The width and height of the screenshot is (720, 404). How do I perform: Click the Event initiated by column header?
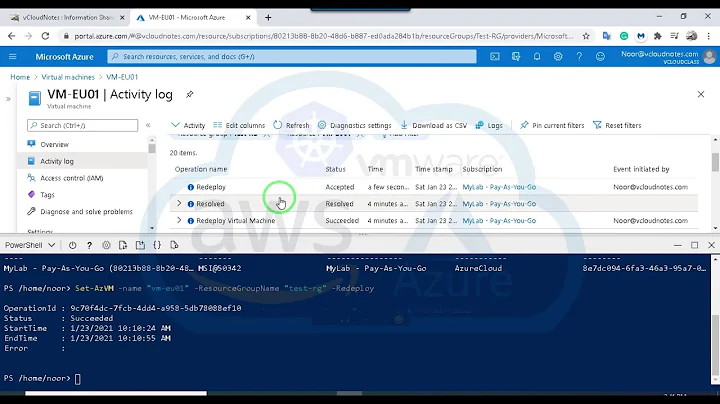pyautogui.click(x=641, y=169)
